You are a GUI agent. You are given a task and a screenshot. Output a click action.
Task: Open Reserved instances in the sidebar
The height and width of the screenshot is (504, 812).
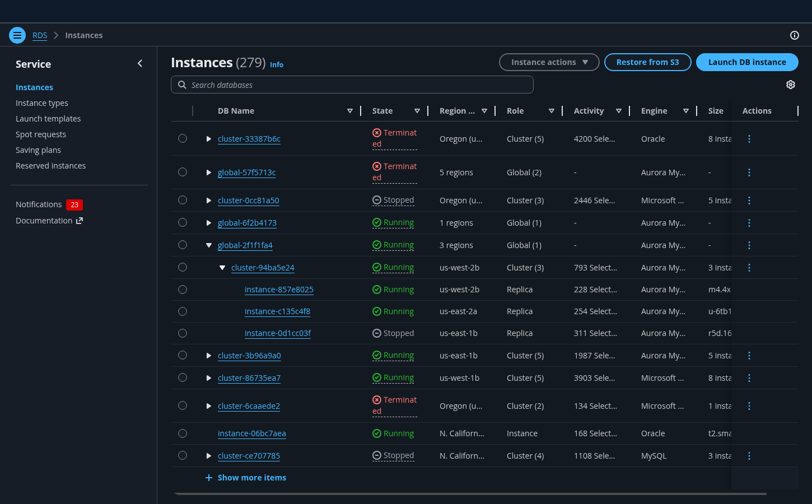tap(50, 166)
